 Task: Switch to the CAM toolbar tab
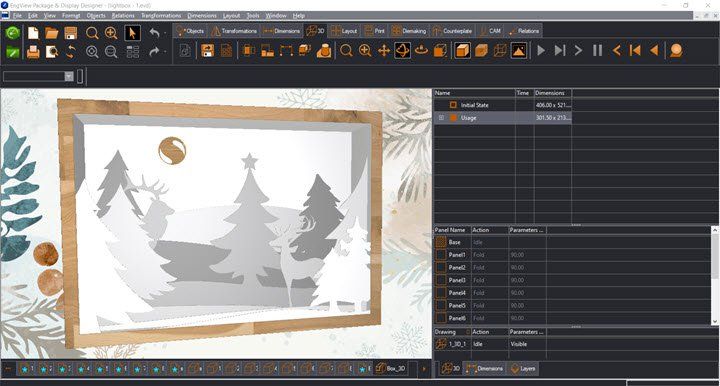(490, 31)
